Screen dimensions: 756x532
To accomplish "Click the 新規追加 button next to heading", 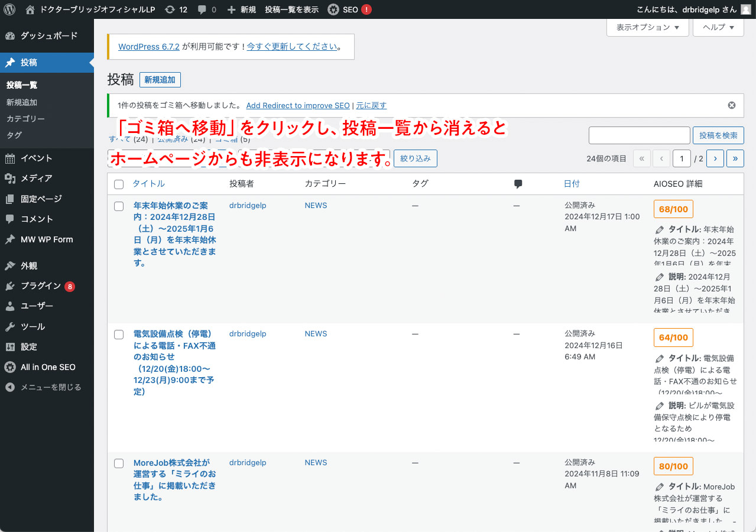I will coord(160,80).
